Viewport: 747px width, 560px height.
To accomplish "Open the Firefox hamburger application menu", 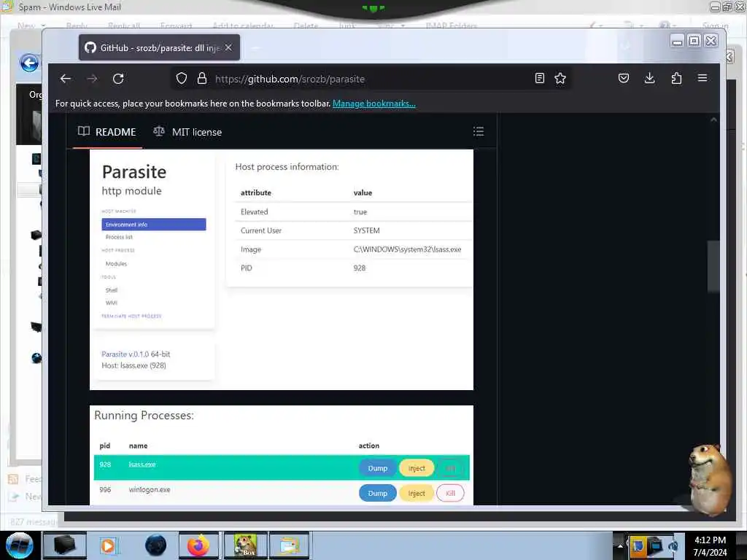I will pyautogui.click(x=703, y=78).
